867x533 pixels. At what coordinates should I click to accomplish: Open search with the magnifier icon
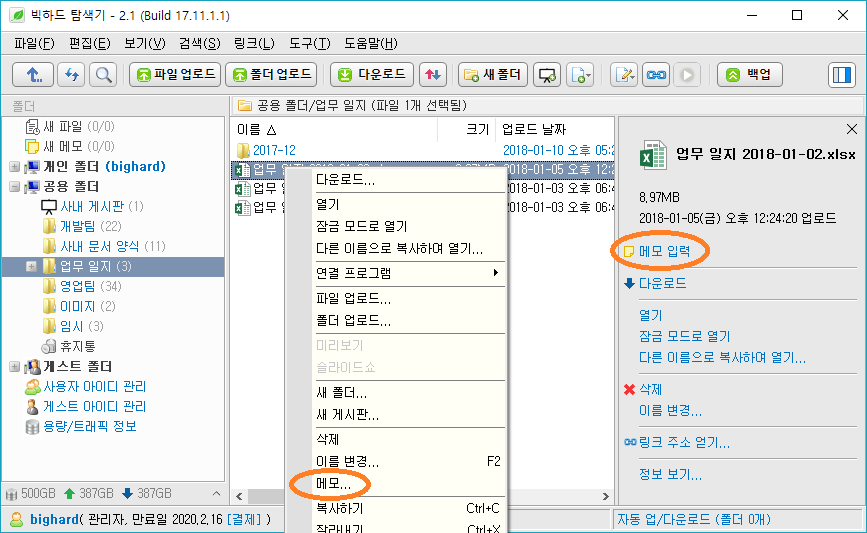click(x=102, y=75)
